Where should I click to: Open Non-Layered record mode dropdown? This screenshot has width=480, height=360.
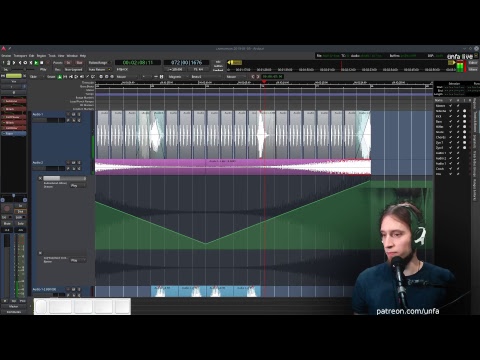point(73,69)
